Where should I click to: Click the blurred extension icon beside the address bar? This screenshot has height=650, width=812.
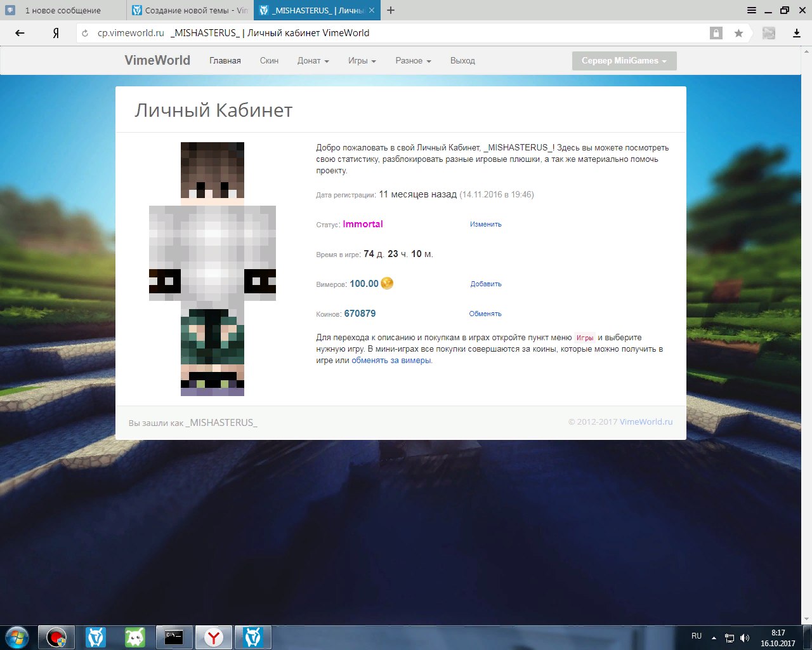pos(769,33)
